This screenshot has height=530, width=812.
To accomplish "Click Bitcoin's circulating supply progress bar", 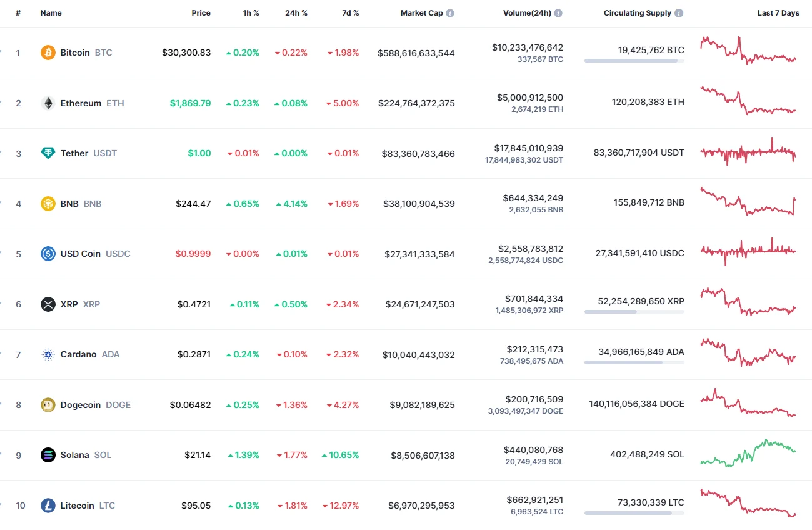I will click(x=633, y=61).
